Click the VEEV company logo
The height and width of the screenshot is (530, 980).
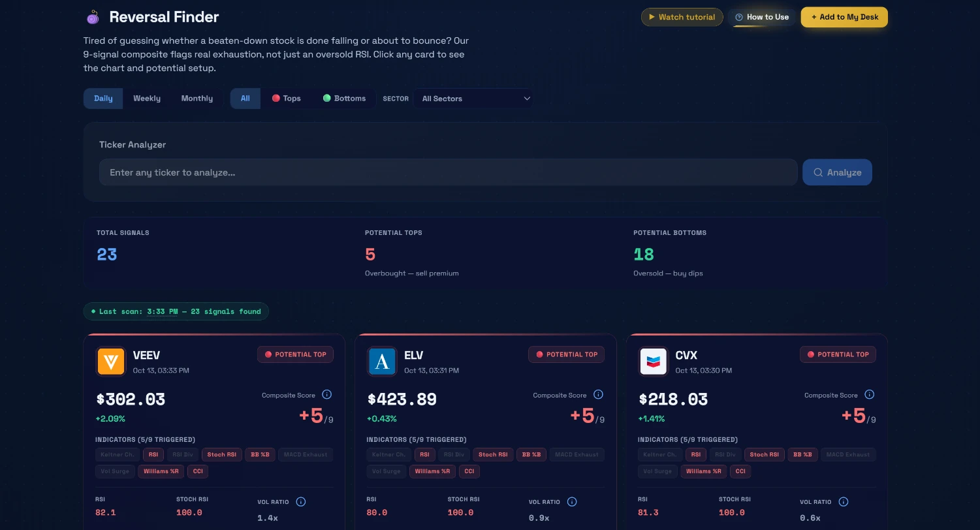pos(111,362)
